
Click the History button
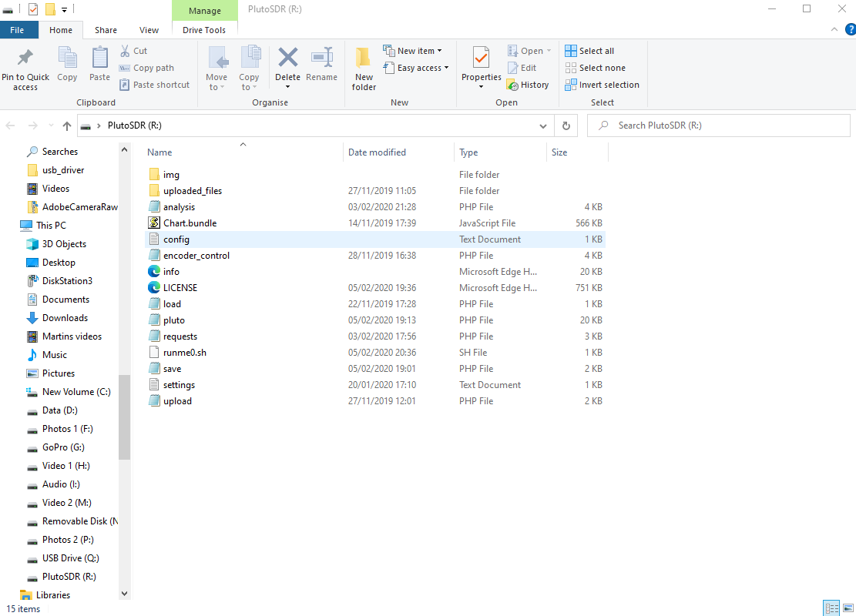point(528,85)
